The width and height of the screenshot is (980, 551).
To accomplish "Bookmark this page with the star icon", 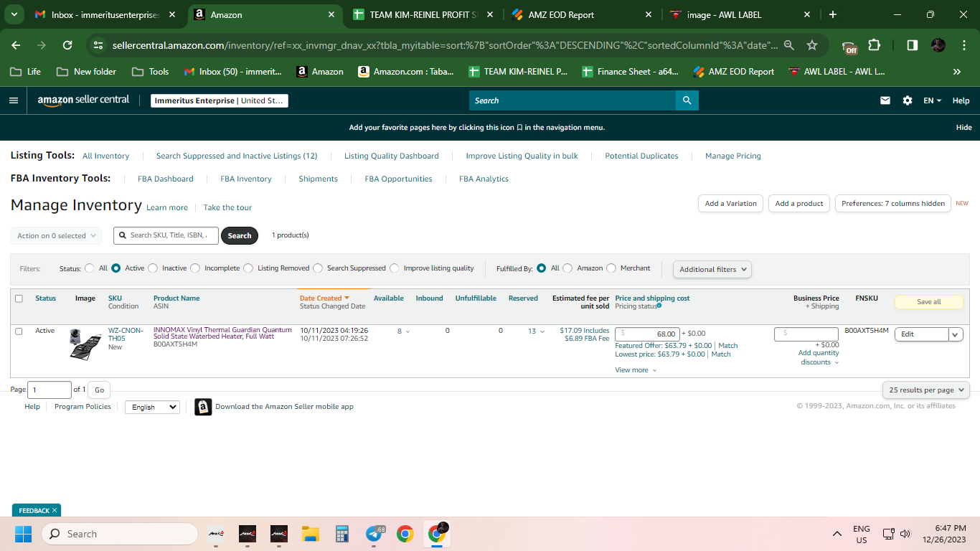I will [812, 45].
